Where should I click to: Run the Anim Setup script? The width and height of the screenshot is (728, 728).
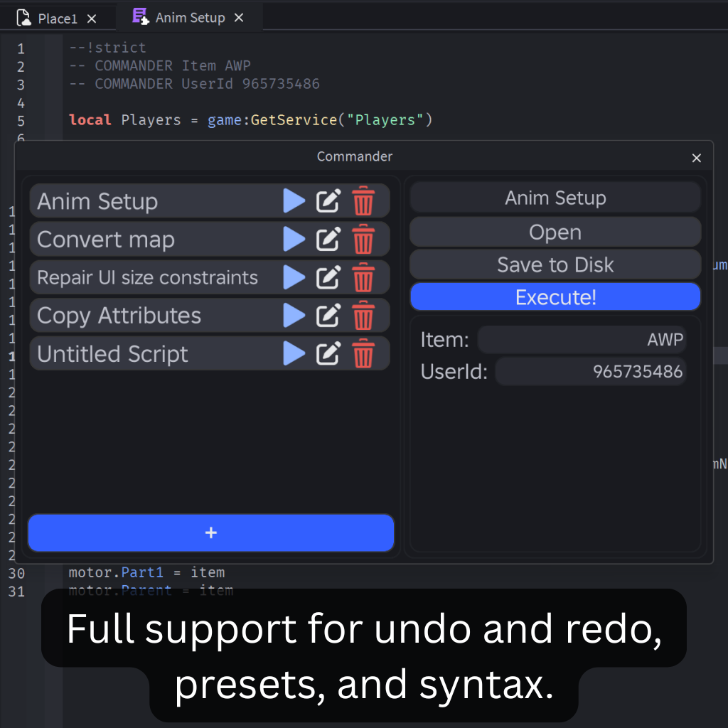point(294,201)
